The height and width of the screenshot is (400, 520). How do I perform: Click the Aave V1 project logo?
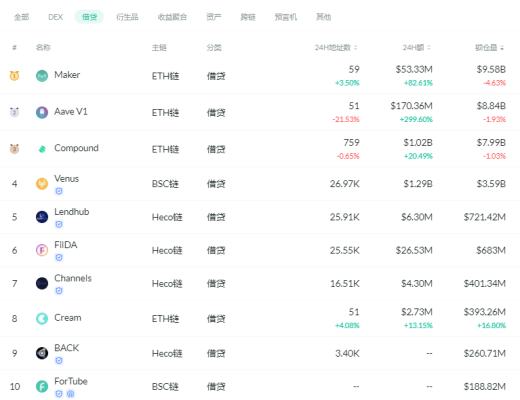[x=42, y=113]
